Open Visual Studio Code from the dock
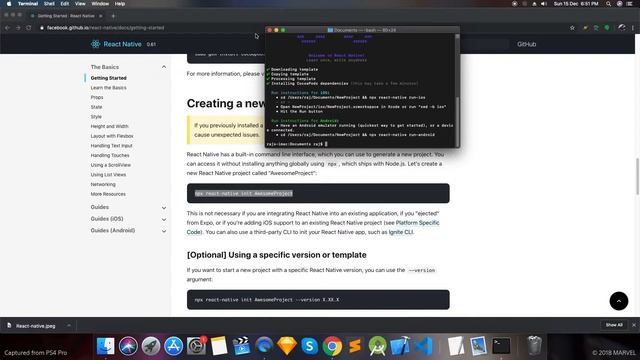 point(423,346)
